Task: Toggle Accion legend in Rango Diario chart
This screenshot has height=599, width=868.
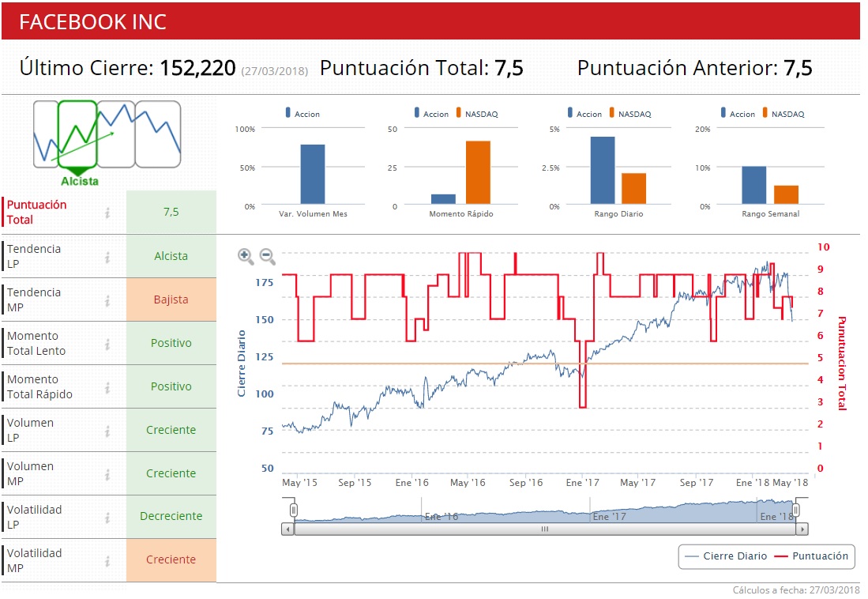Action: click(x=584, y=114)
